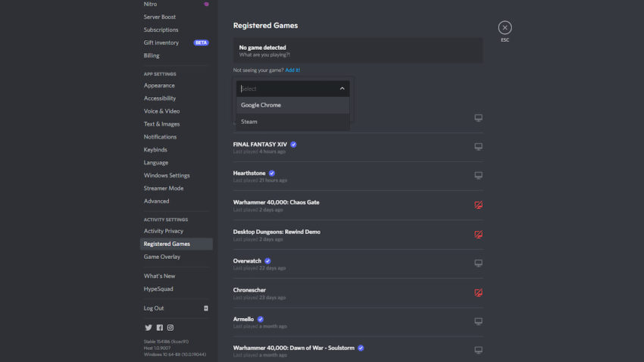Select the Chronescher game name

[x=249, y=290]
